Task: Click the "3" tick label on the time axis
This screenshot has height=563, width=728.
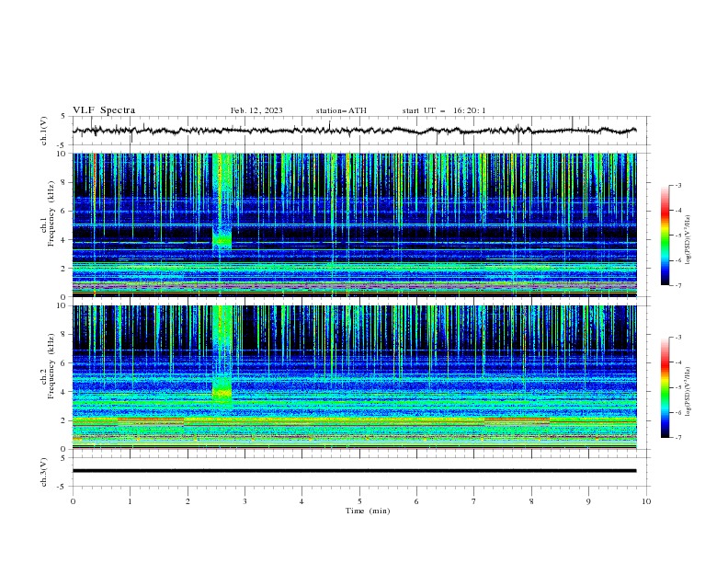Action: 245,501
